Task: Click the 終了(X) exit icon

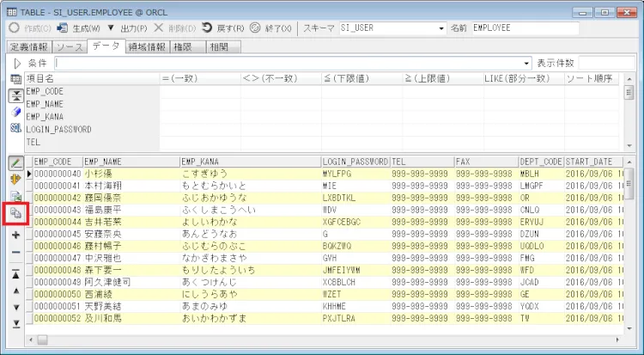Action: pyautogui.click(x=255, y=28)
